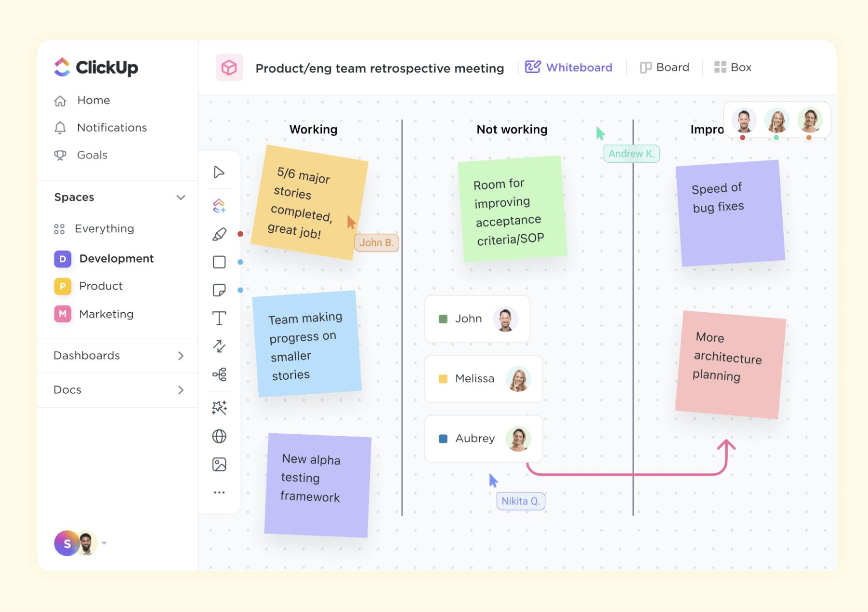The width and height of the screenshot is (868, 612).
Task: Choose the connector arrow tool
Action: (x=219, y=346)
